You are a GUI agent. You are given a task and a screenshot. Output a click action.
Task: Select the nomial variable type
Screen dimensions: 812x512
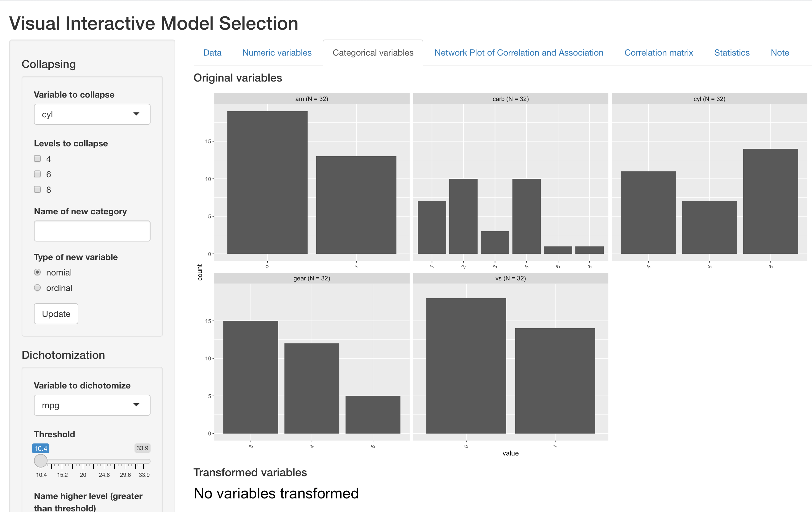pyautogui.click(x=37, y=272)
